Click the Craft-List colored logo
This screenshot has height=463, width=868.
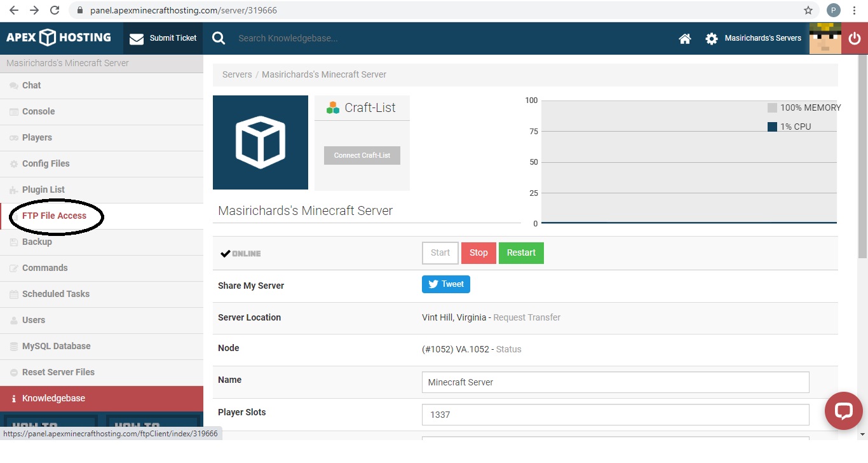point(333,108)
